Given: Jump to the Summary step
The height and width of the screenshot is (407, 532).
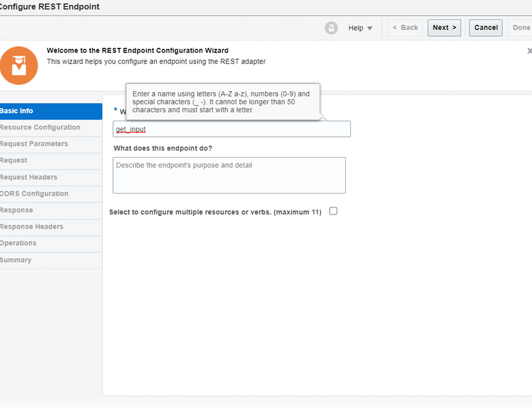Looking at the screenshot, I should [x=51, y=260].
